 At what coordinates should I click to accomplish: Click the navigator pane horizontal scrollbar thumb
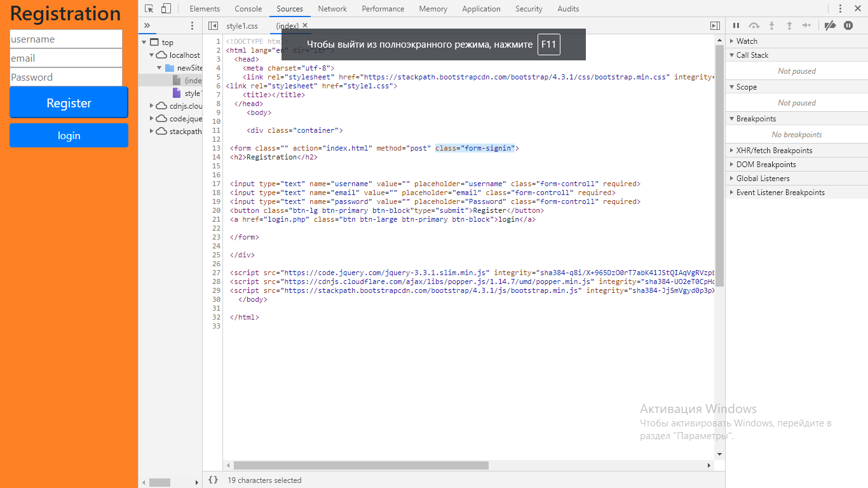pyautogui.click(x=159, y=483)
